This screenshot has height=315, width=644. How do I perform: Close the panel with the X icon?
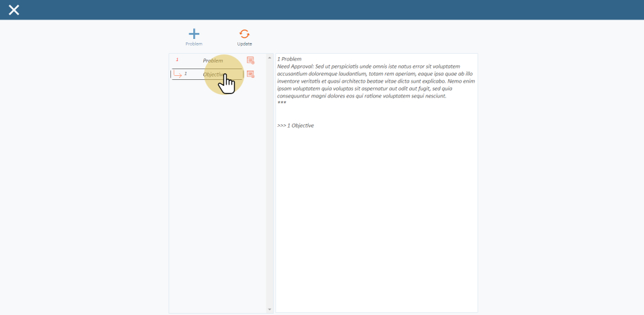click(x=13, y=9)
